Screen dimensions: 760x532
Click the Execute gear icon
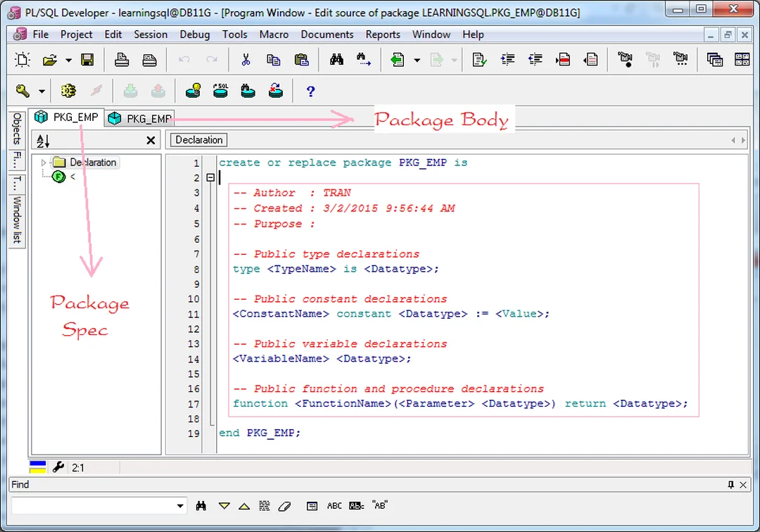[68, 91]
